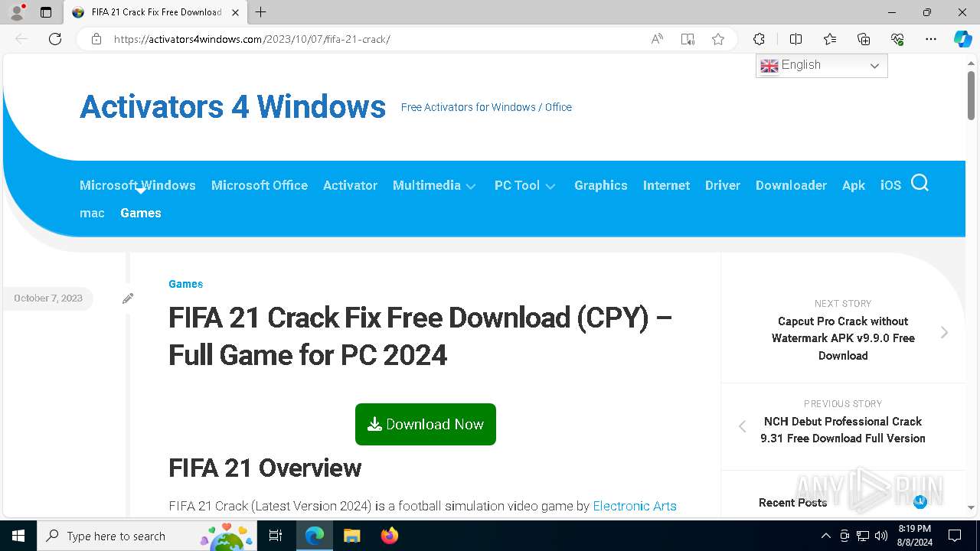The width and height of the screenshot is (980, 551).
Task: Open volume control in tray
Action: 881,536
